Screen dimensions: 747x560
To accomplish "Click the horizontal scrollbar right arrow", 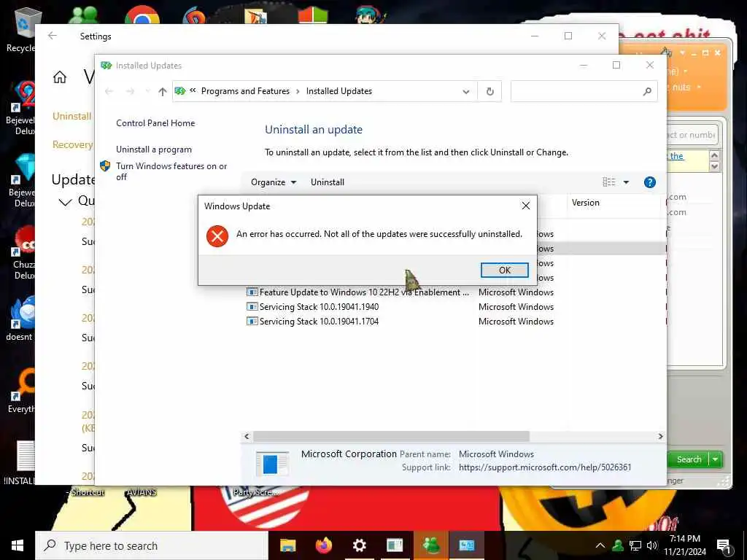I will [660, 436].
